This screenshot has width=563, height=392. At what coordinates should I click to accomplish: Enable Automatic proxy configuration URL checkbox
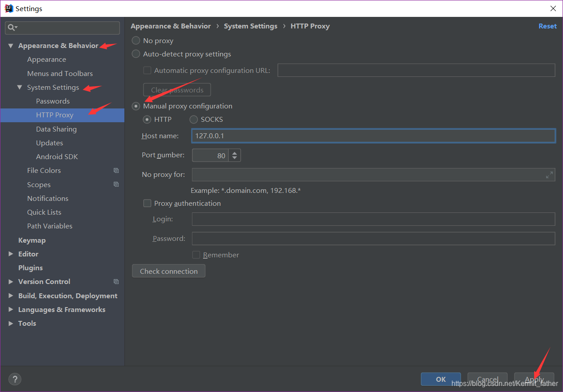pos(147,70)
